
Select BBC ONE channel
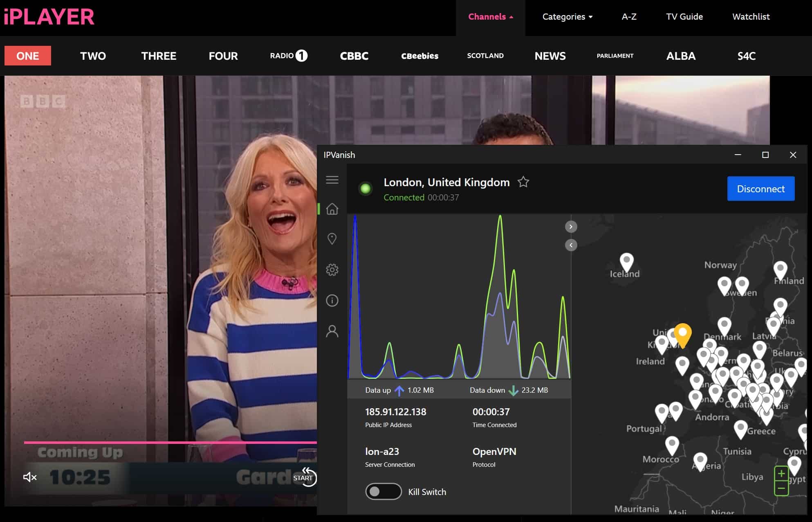point(28,56)
